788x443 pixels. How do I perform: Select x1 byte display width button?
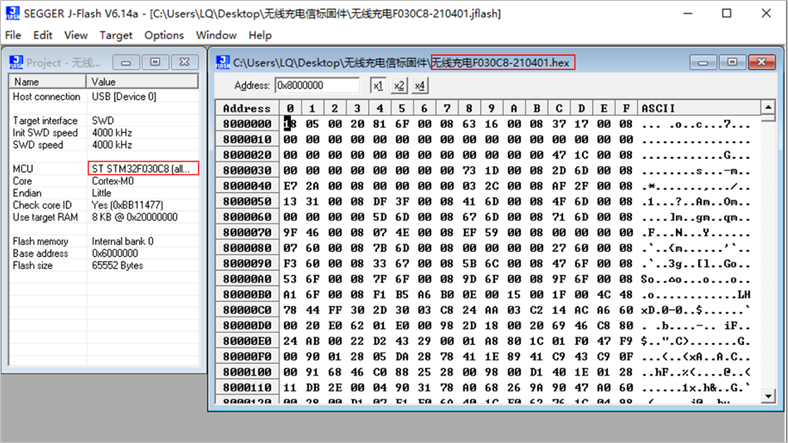tap(377, 85)
